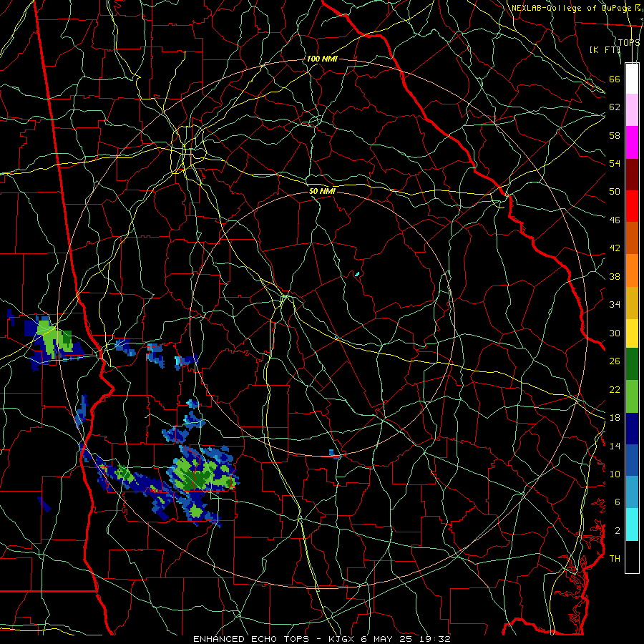Click the legend value "30"
The height and width of the screenshot is (644, 644).
tap(615, 333)
